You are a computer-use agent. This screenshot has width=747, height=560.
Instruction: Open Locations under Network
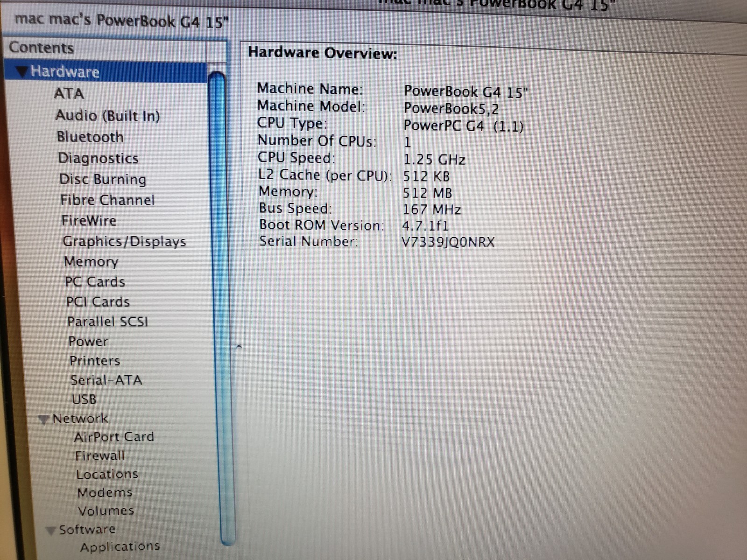[x=107, y=475]
